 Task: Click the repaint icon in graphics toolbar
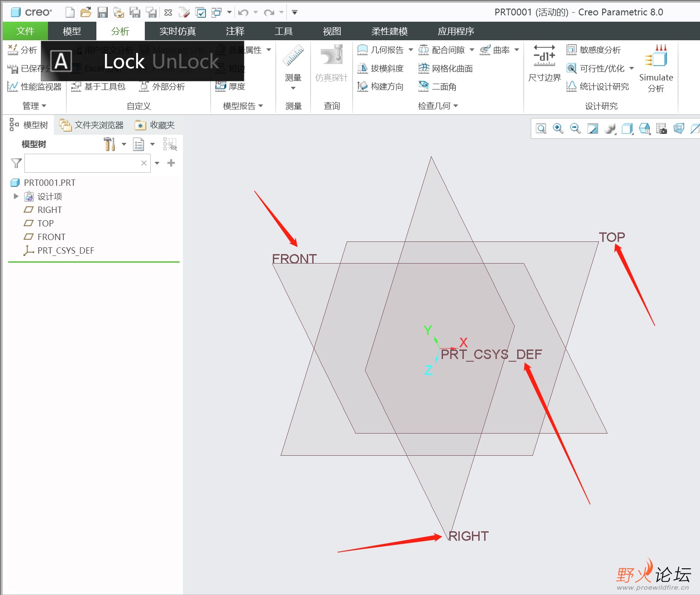pos(593,129)
